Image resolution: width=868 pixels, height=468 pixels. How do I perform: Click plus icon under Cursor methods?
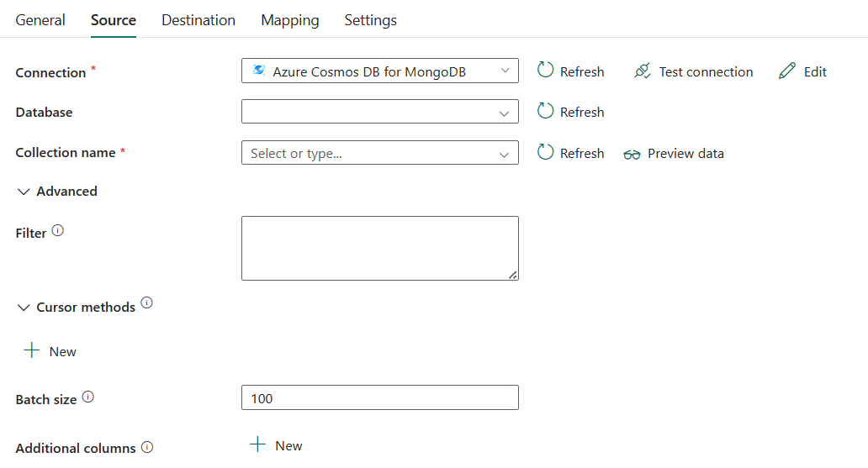pos(32,350)
